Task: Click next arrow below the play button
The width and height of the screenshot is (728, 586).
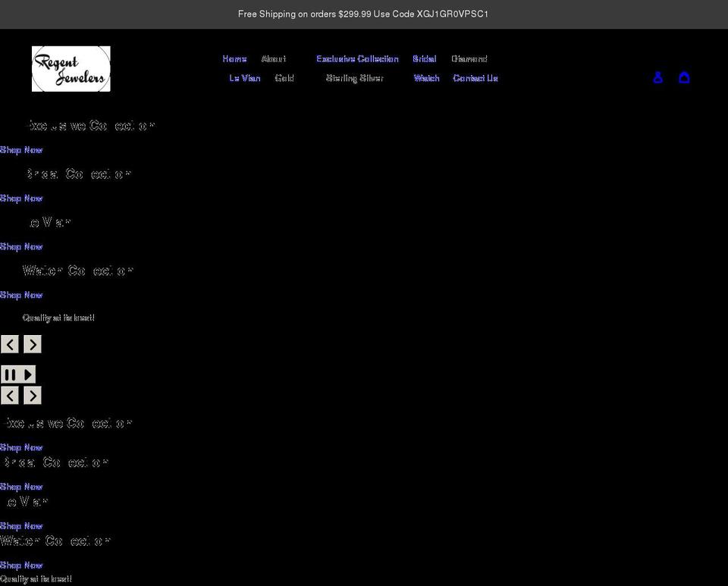Action: (33, 395)
